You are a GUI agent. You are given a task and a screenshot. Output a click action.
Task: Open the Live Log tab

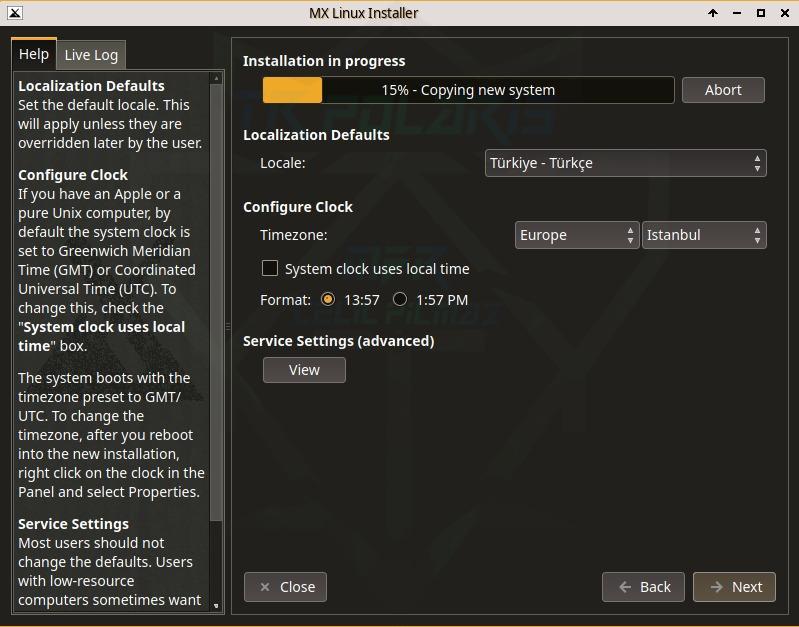click(x=91, y=55)
